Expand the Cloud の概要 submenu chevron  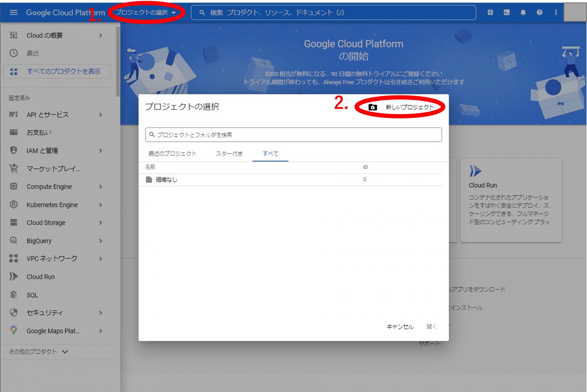click(x=101, y=36)
